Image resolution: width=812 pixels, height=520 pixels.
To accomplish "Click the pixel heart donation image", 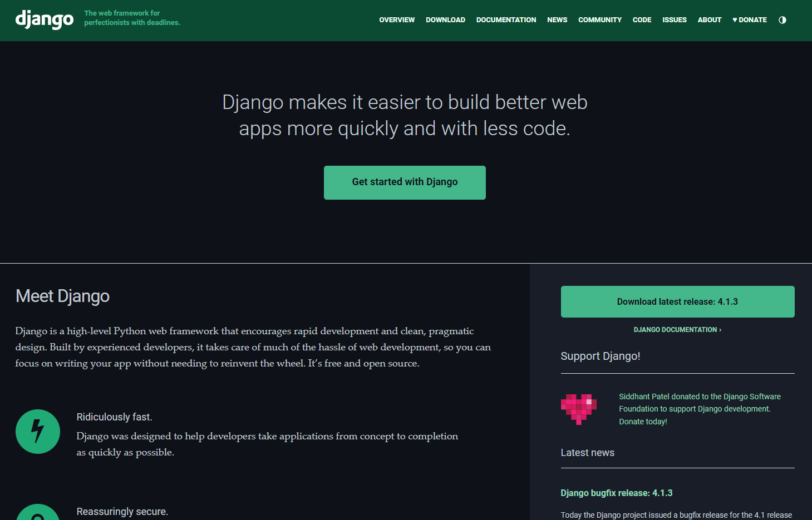I will tap(579, 409).
